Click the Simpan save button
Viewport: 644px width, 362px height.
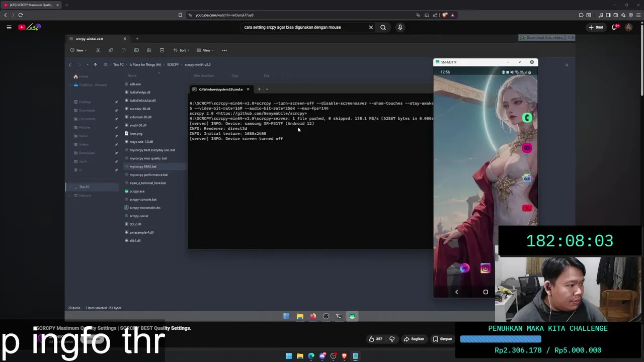tap(443, 339)
